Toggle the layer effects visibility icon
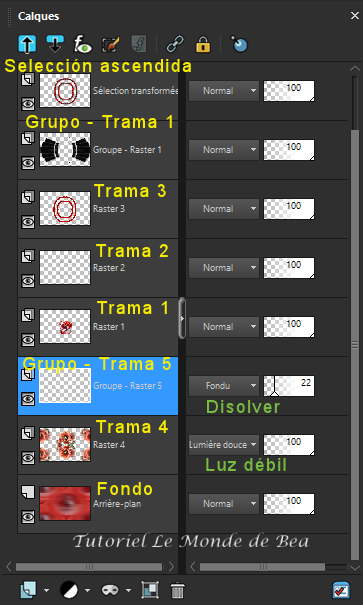363x605 pixels. (x=83, y=44)
